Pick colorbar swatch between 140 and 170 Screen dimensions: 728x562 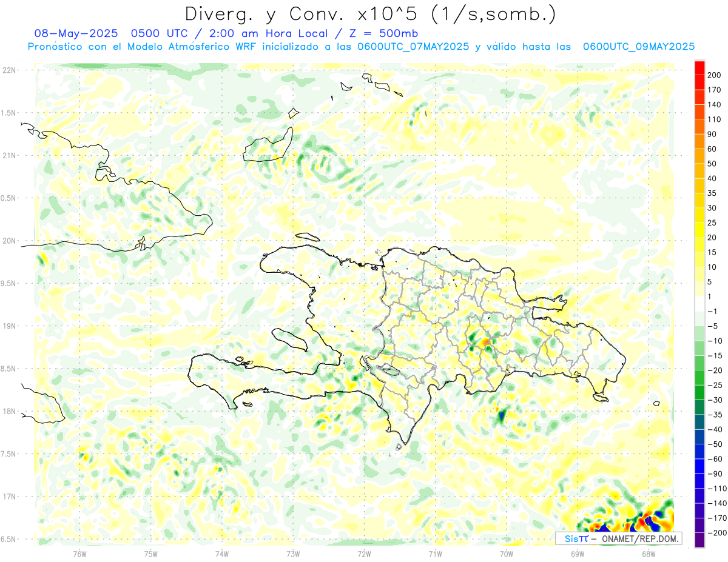pos(699,98)
